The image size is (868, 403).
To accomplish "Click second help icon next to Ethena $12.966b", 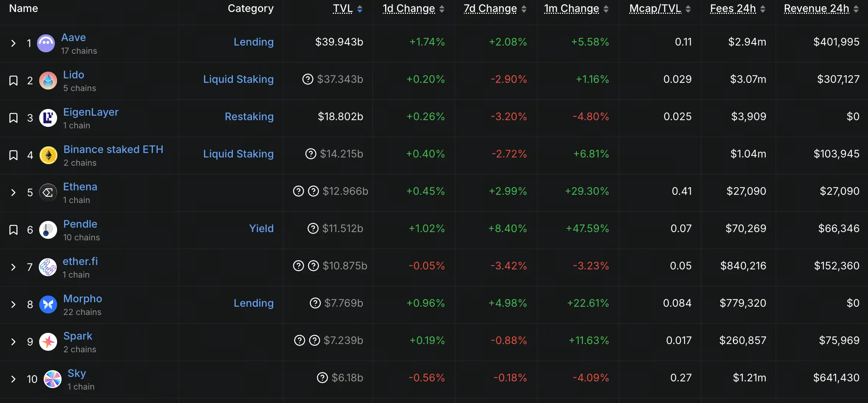I will tap(313, 191).
